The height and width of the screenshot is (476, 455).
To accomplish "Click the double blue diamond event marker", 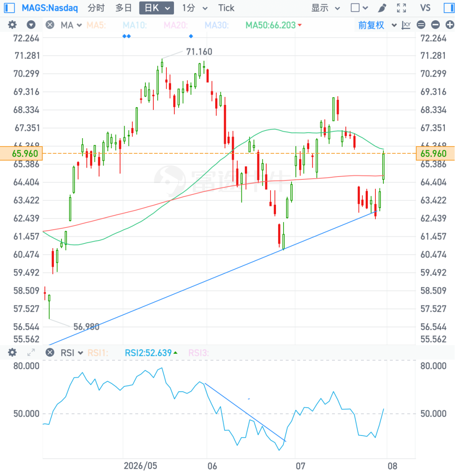I will 126,36.
